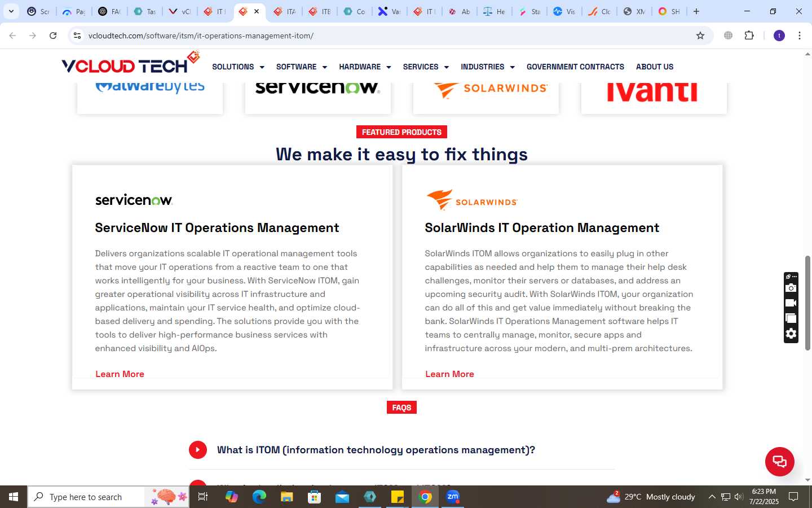Open Microsoft Store from the taskbar
This screenshot has width=812, height=508.
(315, 497)
